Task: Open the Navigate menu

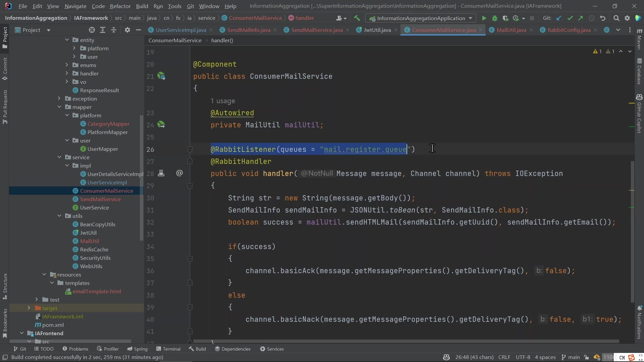Action: (75, 6)
